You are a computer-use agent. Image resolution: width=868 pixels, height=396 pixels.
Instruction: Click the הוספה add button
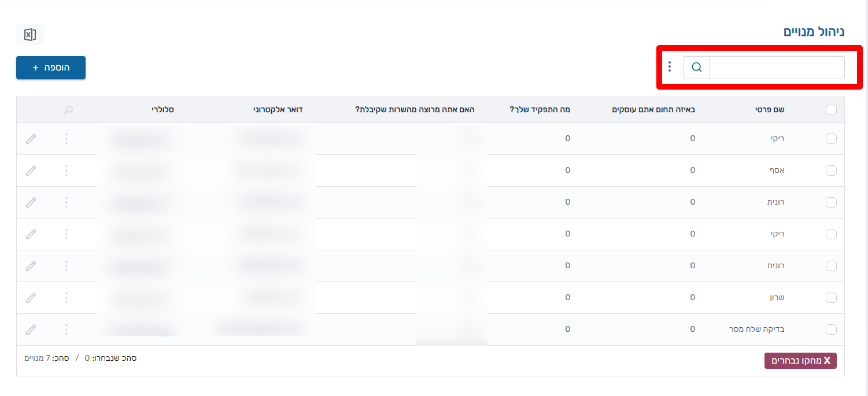(51, 68)
